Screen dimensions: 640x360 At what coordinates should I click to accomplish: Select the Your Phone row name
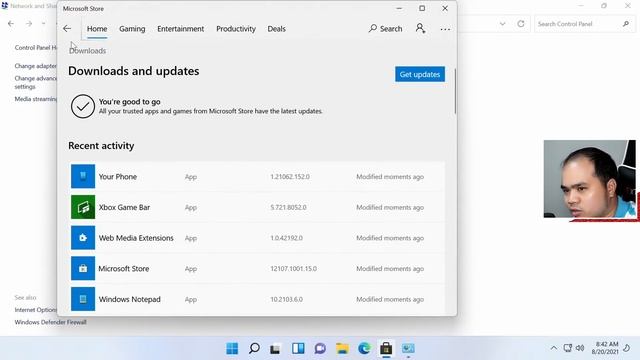(118, 177)
